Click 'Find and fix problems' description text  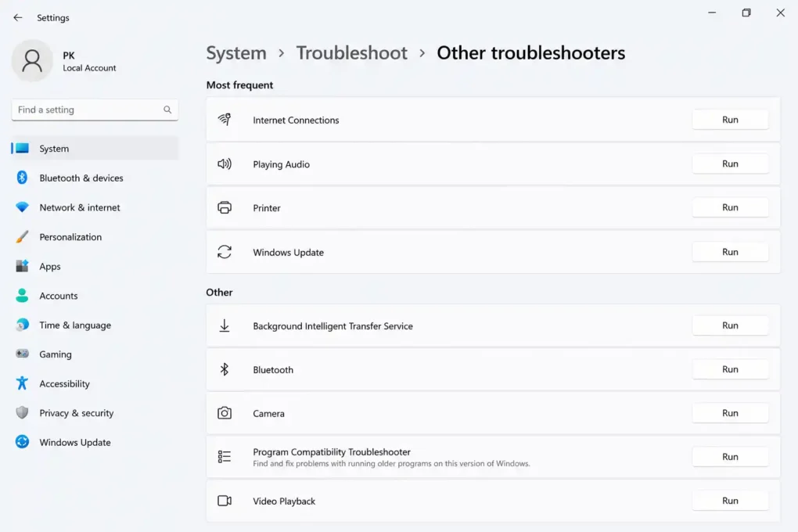point(391,463)
